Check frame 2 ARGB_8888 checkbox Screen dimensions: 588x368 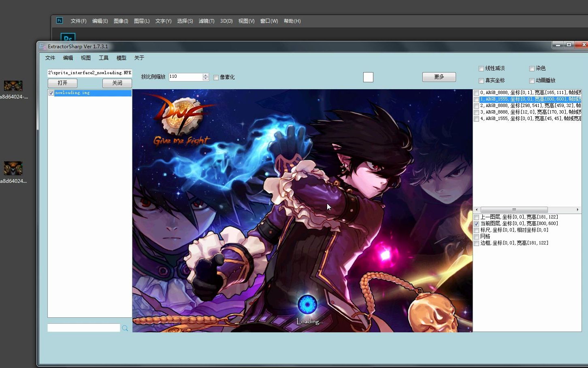(x=477, y=106)
